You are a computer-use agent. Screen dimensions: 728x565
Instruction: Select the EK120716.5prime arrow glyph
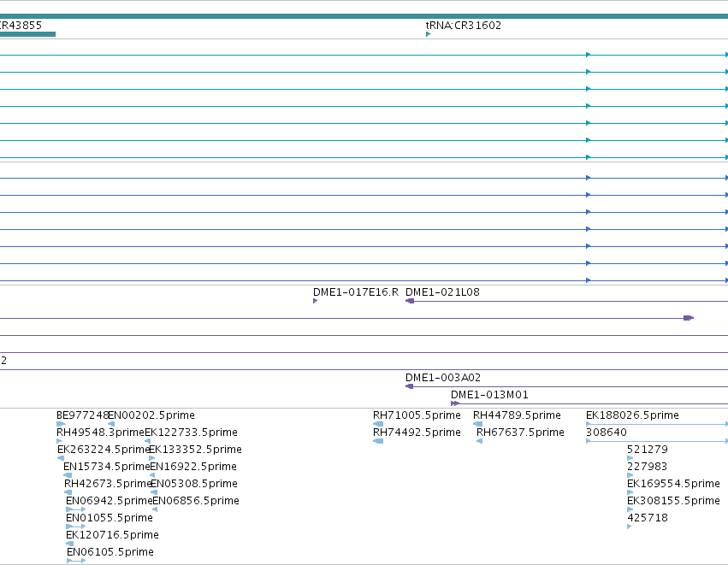69,544
